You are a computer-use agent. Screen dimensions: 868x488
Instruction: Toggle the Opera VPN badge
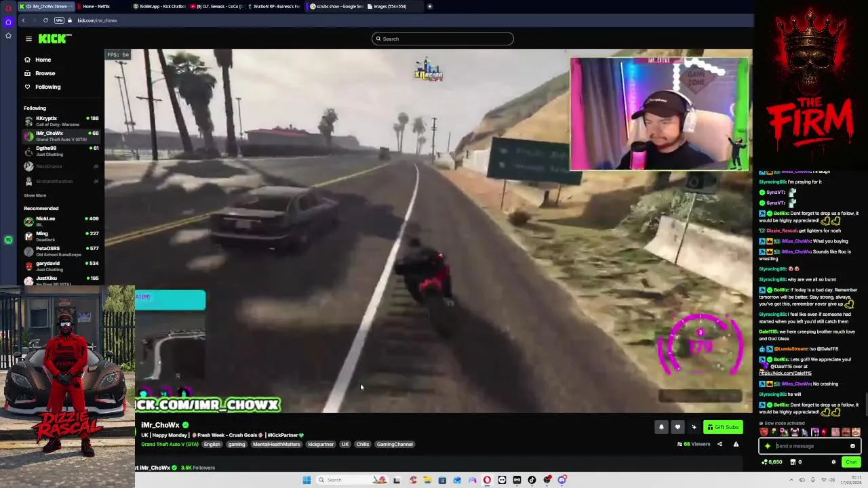click(59, 20)
